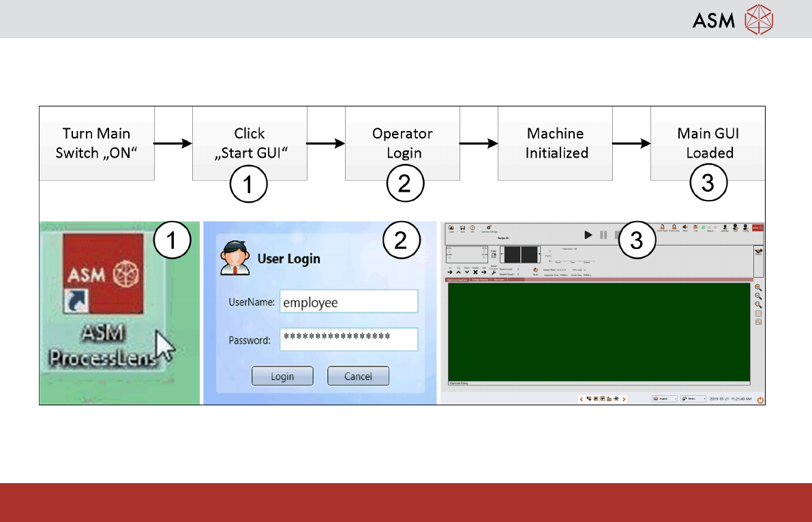Open the Info icon in the toolbar
The width and height of the screenshot is (812, 522).
click(472, 228)
